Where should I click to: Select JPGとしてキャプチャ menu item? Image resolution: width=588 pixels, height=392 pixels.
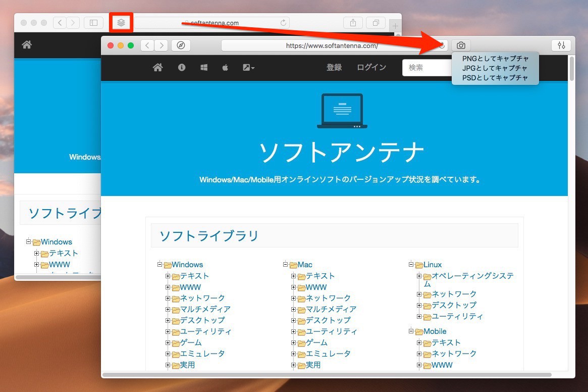coord(495,68)
